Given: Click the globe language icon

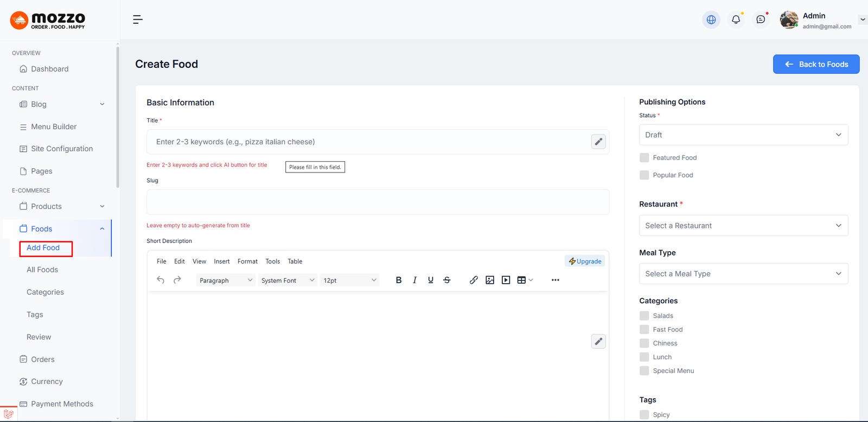Looking at the screenshot, I should coord(711,20).
